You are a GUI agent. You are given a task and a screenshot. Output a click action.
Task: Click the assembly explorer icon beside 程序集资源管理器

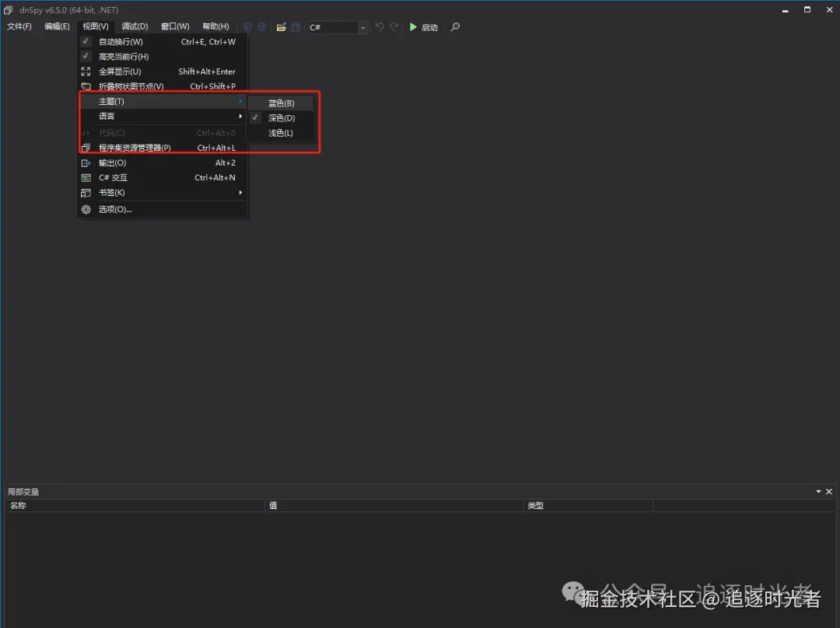tap(86, 148)
